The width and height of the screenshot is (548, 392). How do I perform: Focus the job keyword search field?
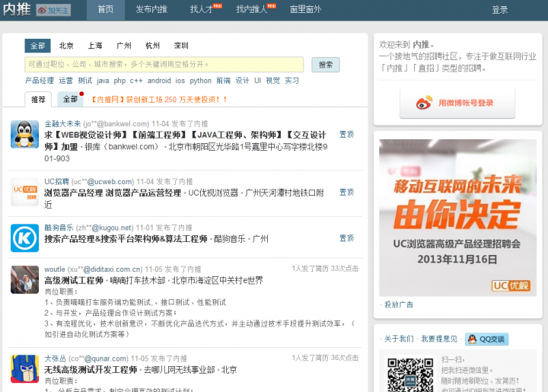pyautogui.click(x=164, y=65)
